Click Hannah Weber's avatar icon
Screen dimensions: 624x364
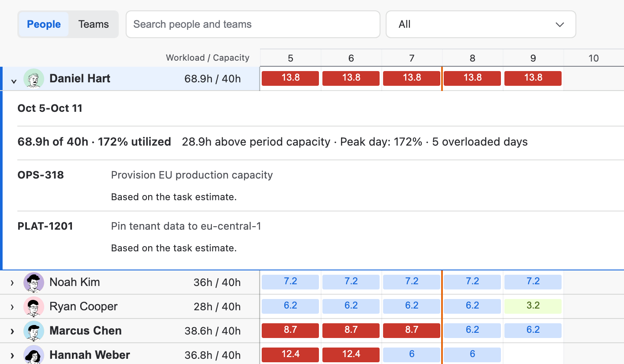[x=34, y=355]
